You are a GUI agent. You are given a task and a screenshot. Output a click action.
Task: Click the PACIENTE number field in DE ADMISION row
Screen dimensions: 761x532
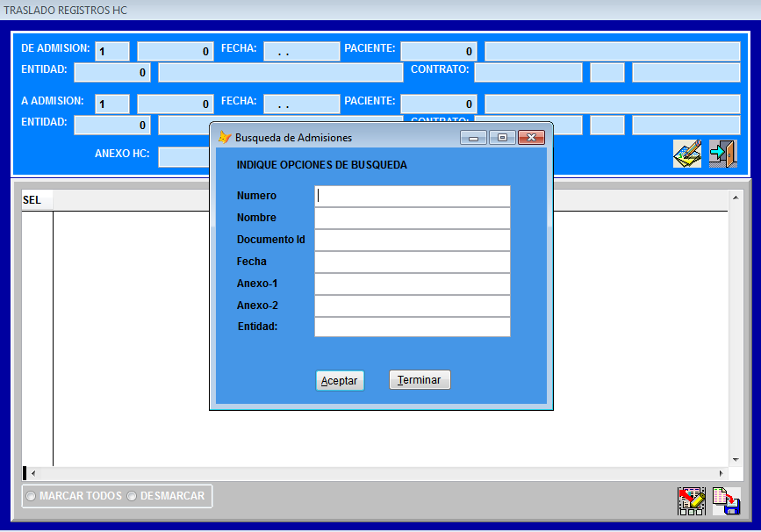pyautogui.click(x=439, y=51)
